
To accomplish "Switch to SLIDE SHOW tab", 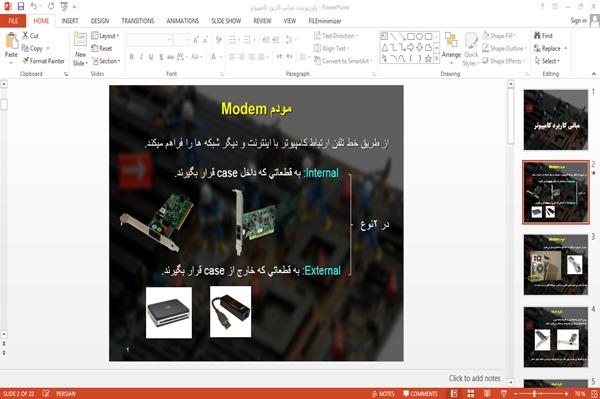I will [x=226, y=21].
